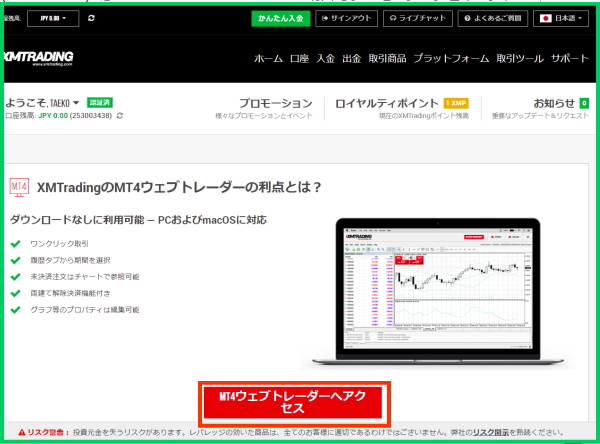Open the ロイヤルティポイント link
The image size is (600, 444).
(x=386, y=103)
